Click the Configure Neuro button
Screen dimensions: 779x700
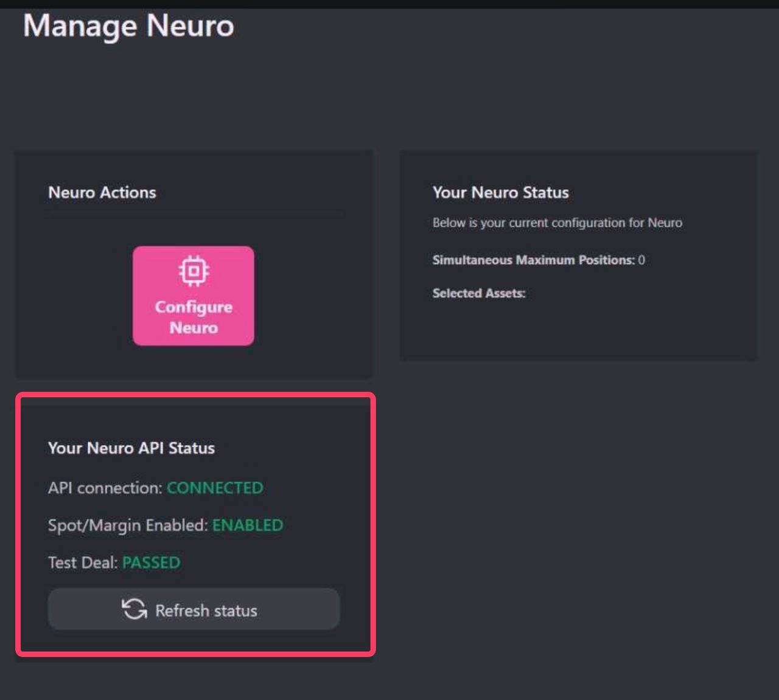click(x=194, y=296)
